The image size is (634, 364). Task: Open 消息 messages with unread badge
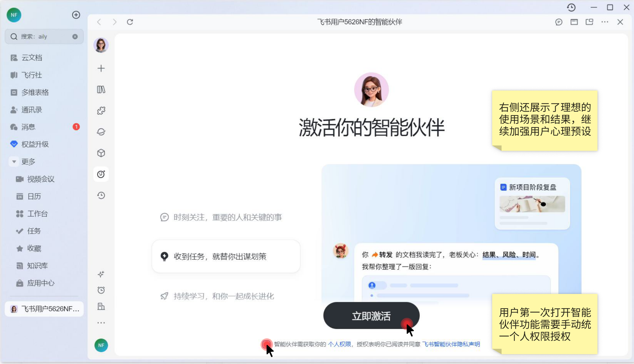(x=44, y=127)
